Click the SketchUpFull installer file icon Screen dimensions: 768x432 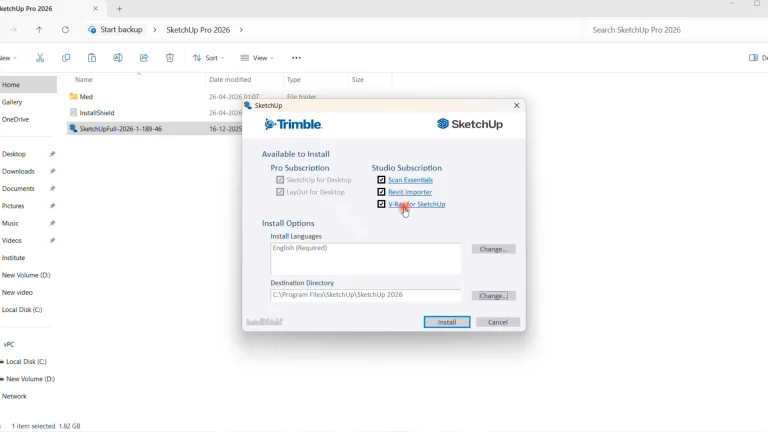tap(73, 128)
